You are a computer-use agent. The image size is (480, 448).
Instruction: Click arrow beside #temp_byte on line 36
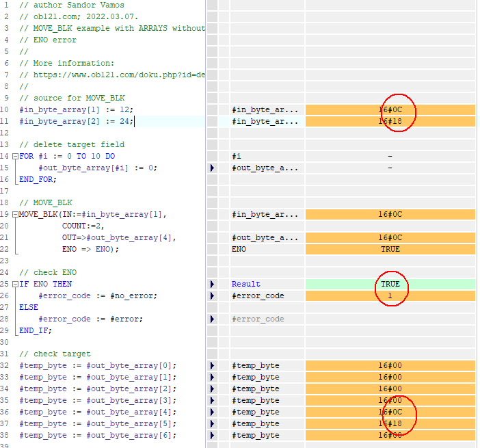click(x=211, y=412)
